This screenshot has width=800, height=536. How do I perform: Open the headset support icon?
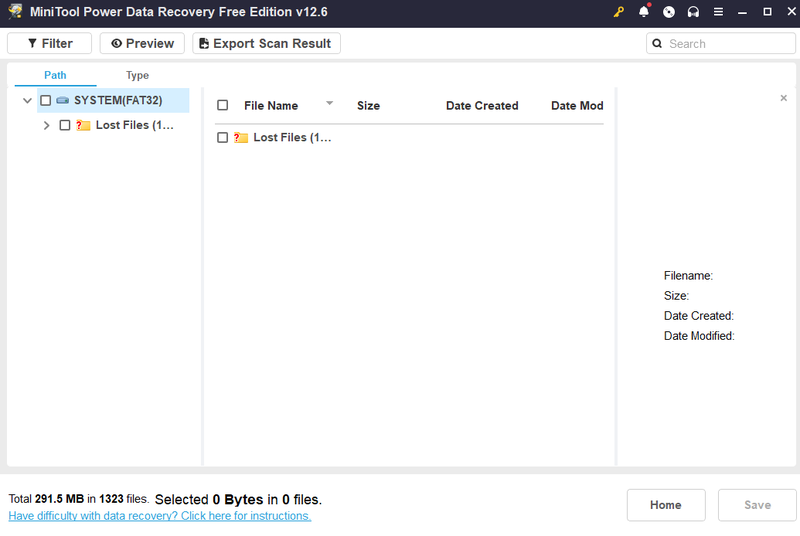[693, 12]
